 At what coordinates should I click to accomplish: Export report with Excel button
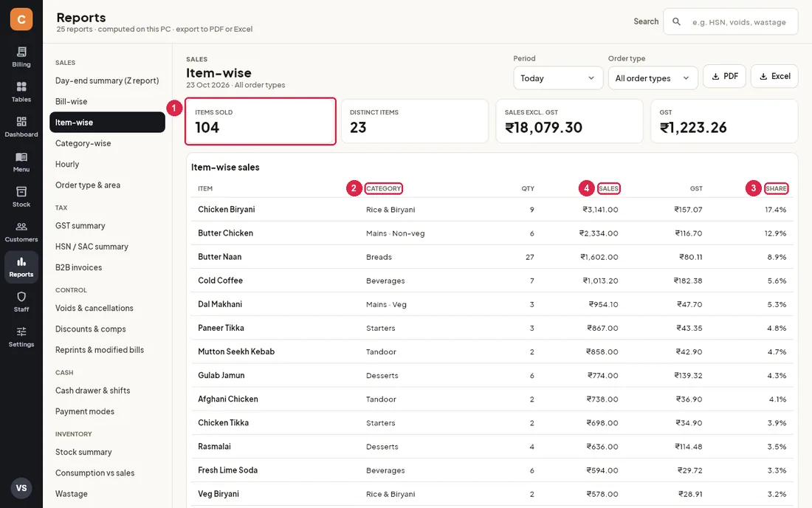point(774,76)
